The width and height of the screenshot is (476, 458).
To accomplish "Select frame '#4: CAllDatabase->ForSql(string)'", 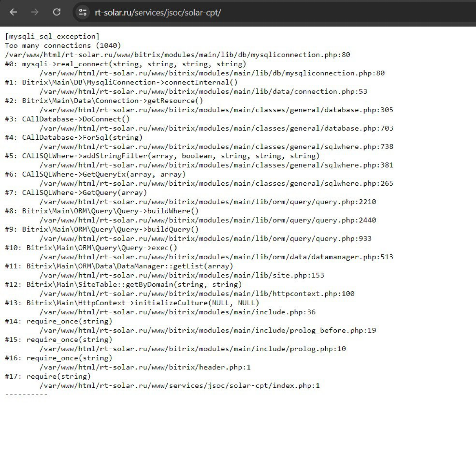I will point(73,137).
